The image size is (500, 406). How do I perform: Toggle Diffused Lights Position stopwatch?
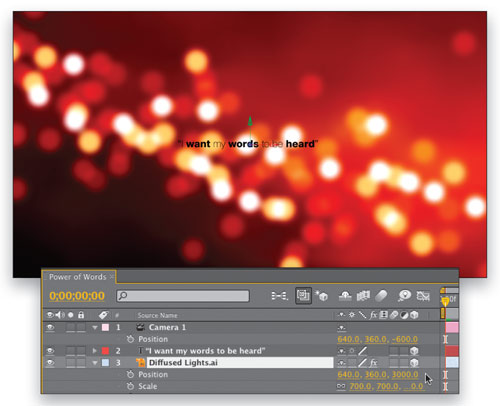(x=130, y=375)
